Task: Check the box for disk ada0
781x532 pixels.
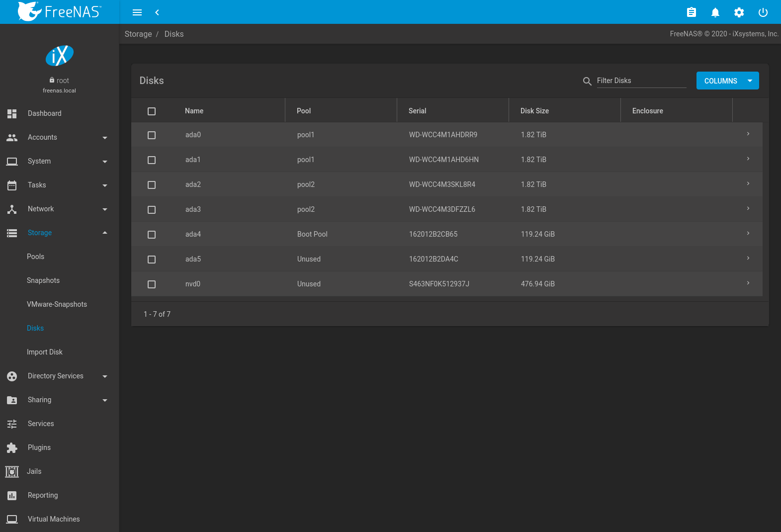Action: coord(152,135)
